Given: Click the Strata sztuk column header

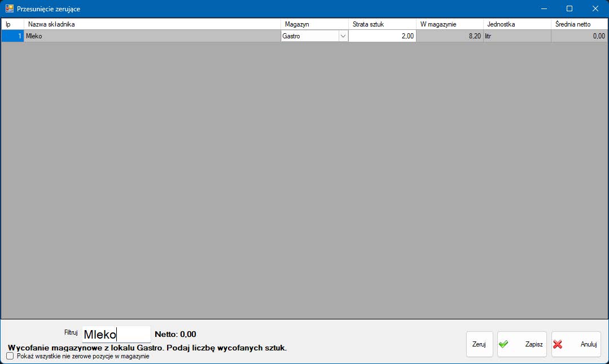Looking at the screenshot, I should pos(382,24).
